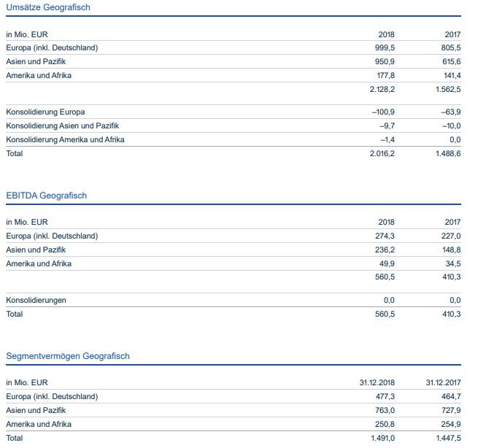
Task: Select the EBITDA Asien value 236,2
Action: click(385, 250)
